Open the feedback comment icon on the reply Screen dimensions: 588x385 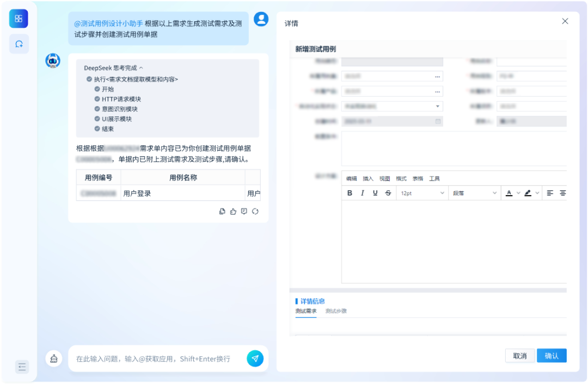click(x=244, y=211)
